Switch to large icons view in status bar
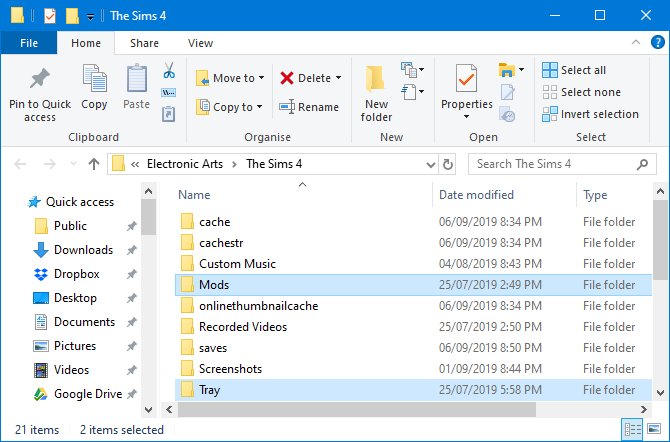Screen dimensions: 670x442 point(655,430)
